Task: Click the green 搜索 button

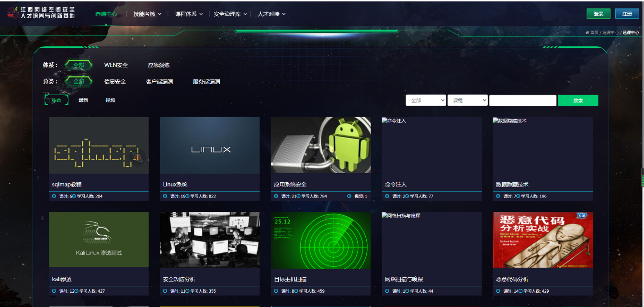Action: pos(578,100)
